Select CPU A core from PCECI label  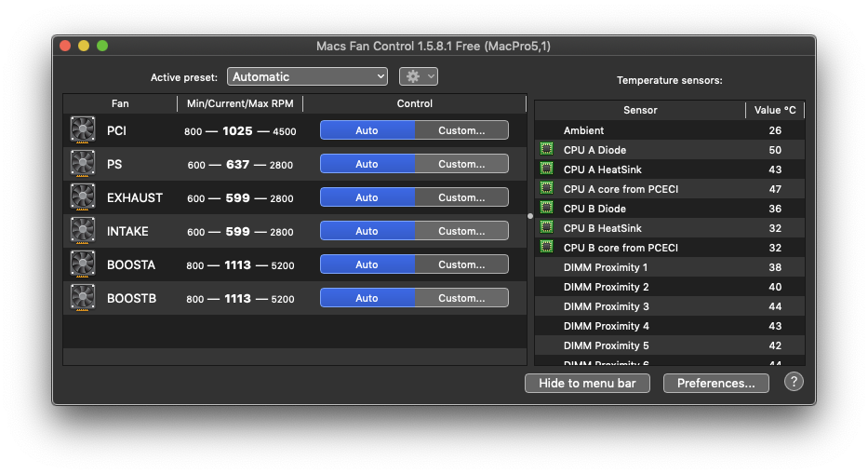click(621, 189)
